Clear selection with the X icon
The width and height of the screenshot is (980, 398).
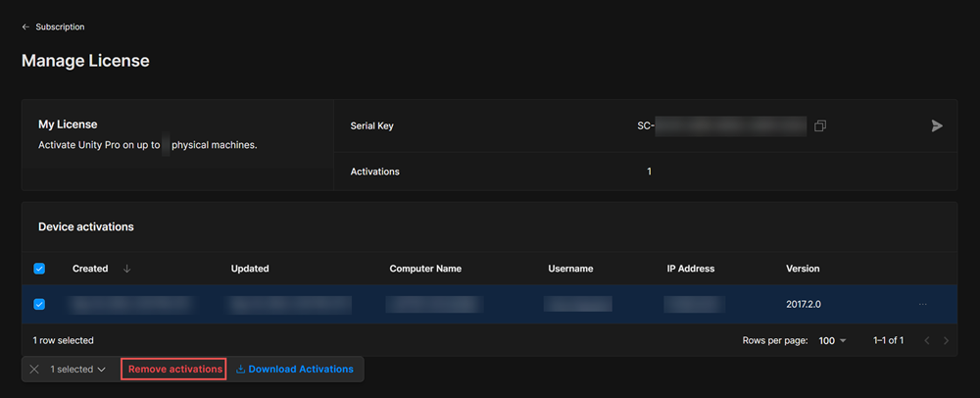pyautogui.click(x=34, y=370)
